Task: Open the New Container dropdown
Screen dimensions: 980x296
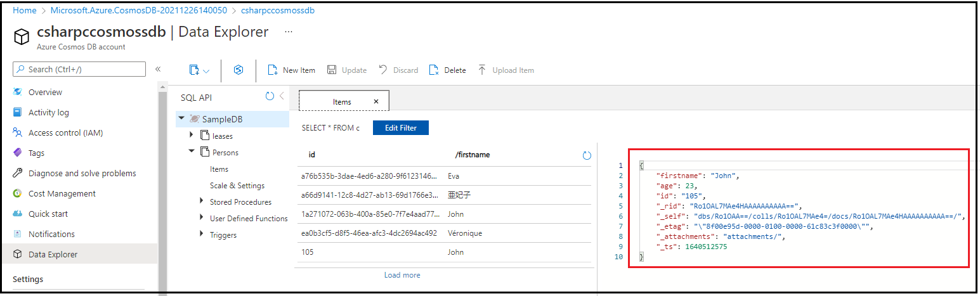Action: pos(199,70)
